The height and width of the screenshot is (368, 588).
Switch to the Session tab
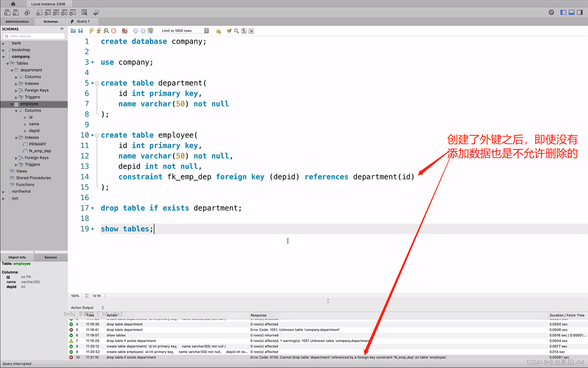[x=51, y=257]
